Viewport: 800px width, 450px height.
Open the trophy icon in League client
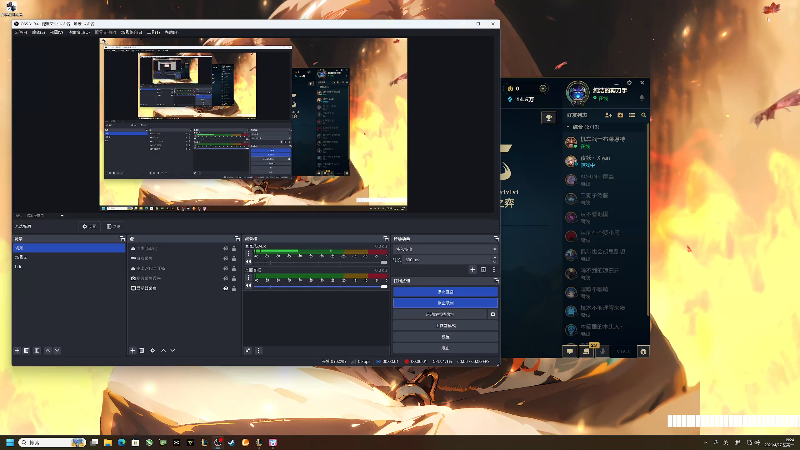coord(549,118)
